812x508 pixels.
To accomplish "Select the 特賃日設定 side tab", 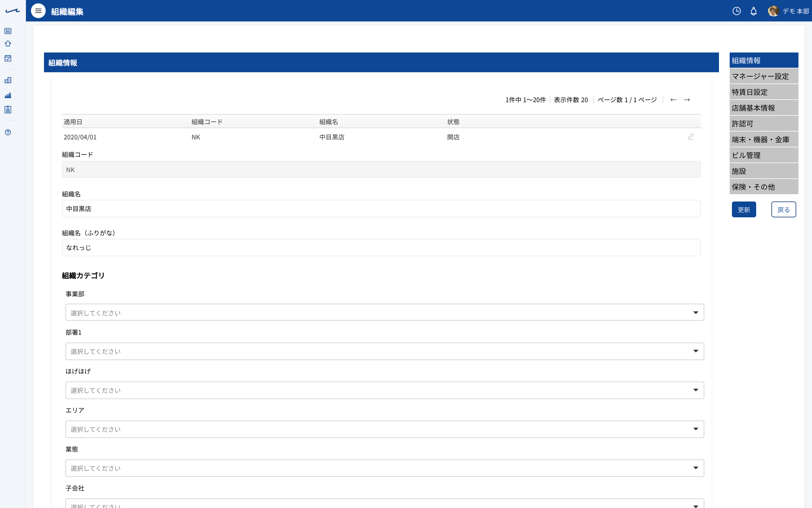I will (x=764, y=92).
